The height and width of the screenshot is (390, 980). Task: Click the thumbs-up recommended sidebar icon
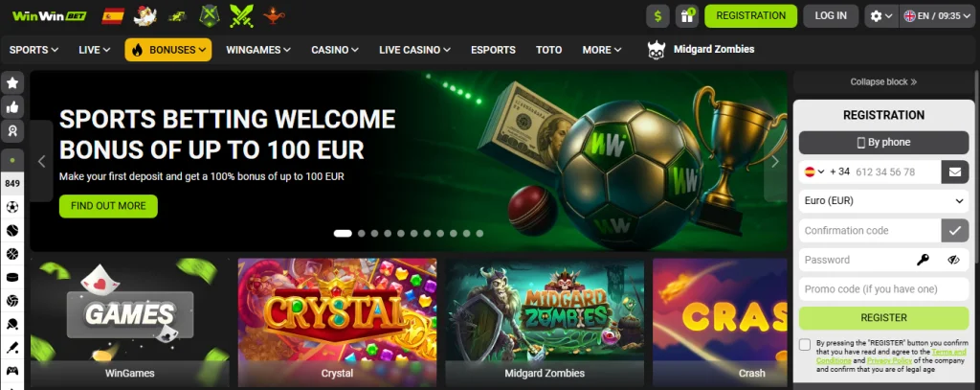[x=11, y=107]
